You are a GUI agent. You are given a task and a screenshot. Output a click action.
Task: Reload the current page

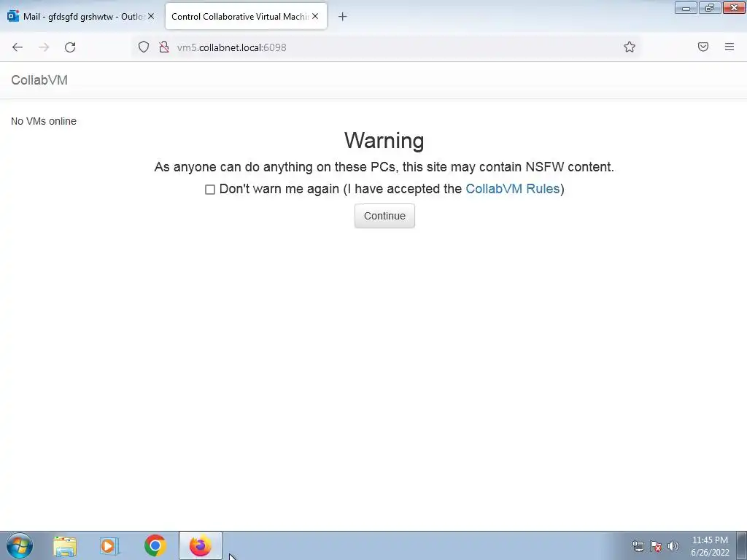(x=70, y=47)
